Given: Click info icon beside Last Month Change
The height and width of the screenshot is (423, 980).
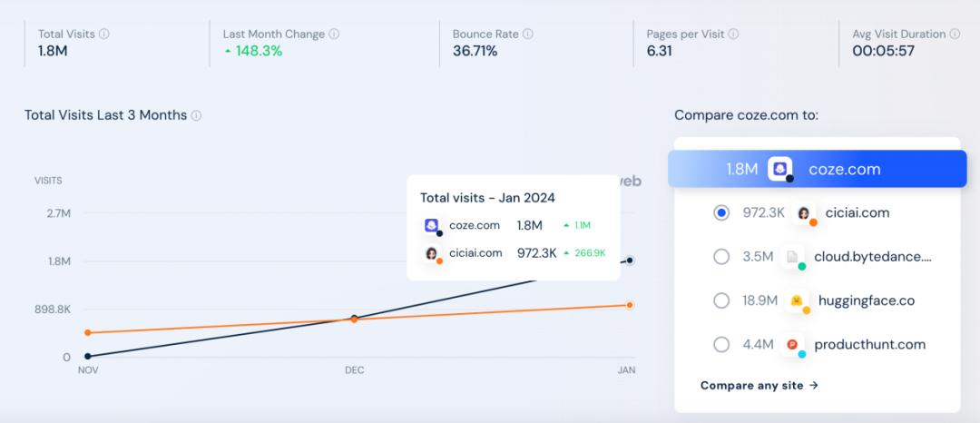Looking at the screenshot, I should (x=334, y=34).
